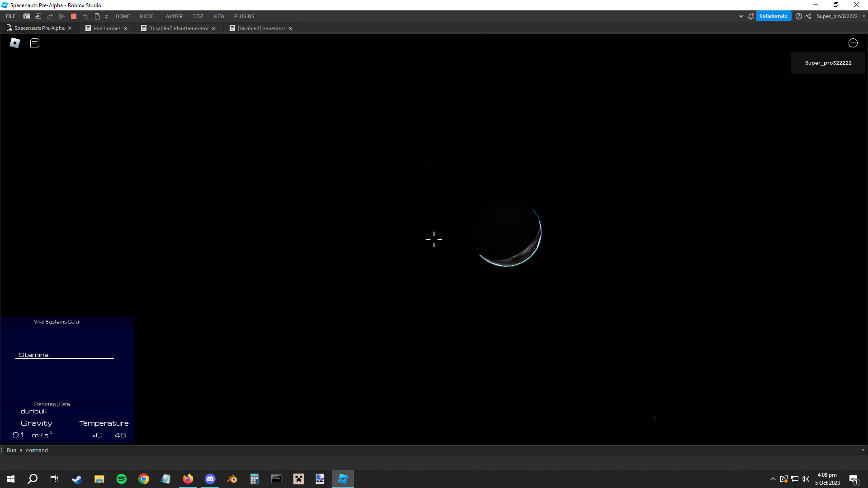868x488 pixels.
Task: Click the more options ellipsis in top-right viewport
Action: pos(853,43)
